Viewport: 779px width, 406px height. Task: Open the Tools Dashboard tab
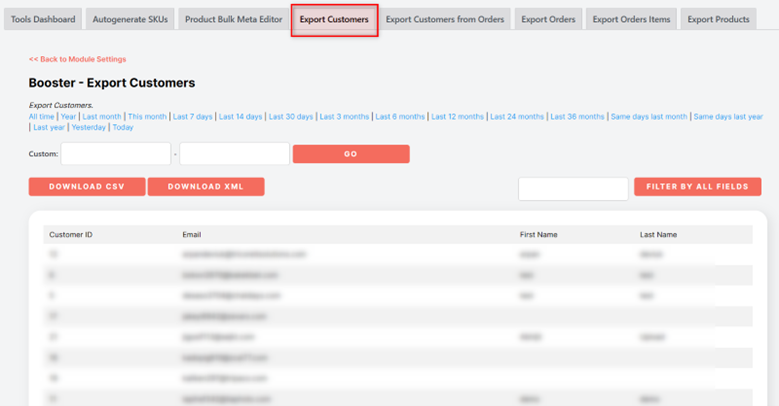[x=43, y=19]
